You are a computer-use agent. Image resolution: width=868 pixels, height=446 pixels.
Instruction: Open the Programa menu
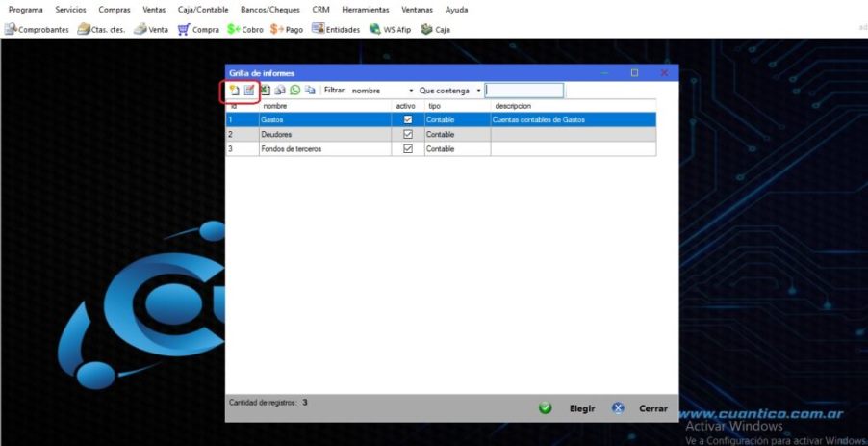(25, 10)
